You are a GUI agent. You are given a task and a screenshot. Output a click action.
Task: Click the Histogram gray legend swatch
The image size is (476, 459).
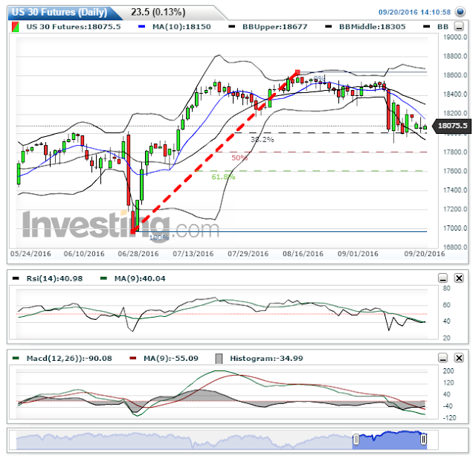tap(219, 359)
